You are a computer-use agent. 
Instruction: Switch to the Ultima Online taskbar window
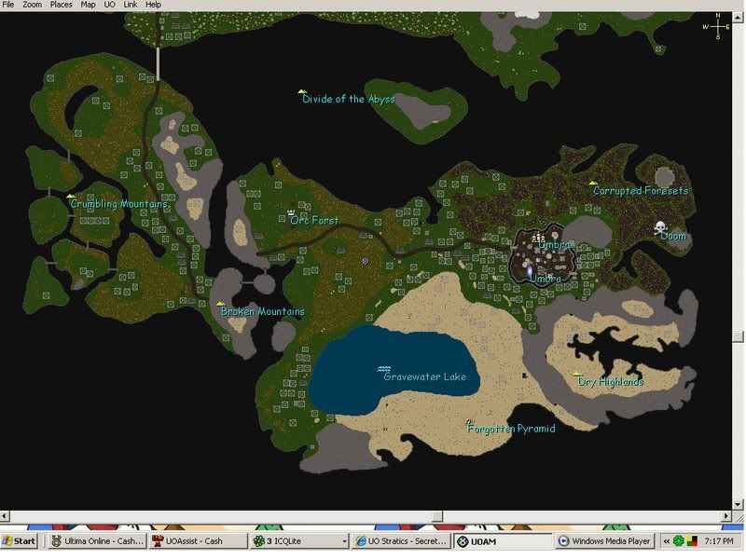coord(98,541)
